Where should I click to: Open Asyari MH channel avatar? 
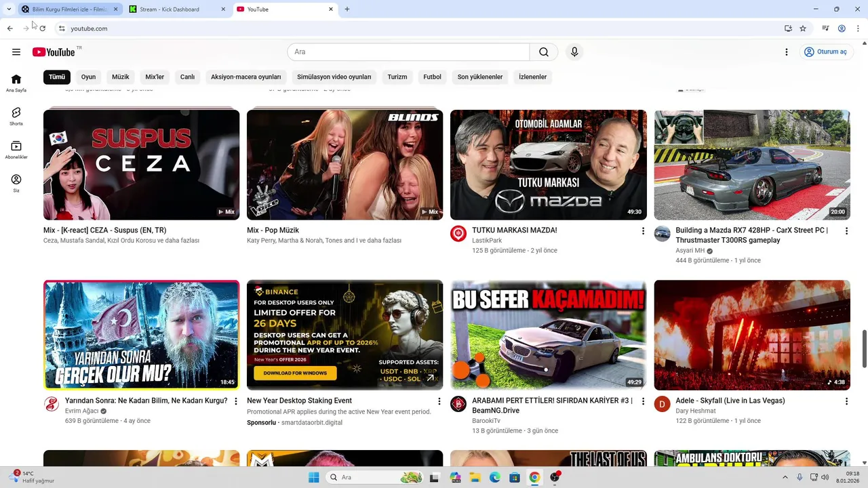click(x=662, y=234)
